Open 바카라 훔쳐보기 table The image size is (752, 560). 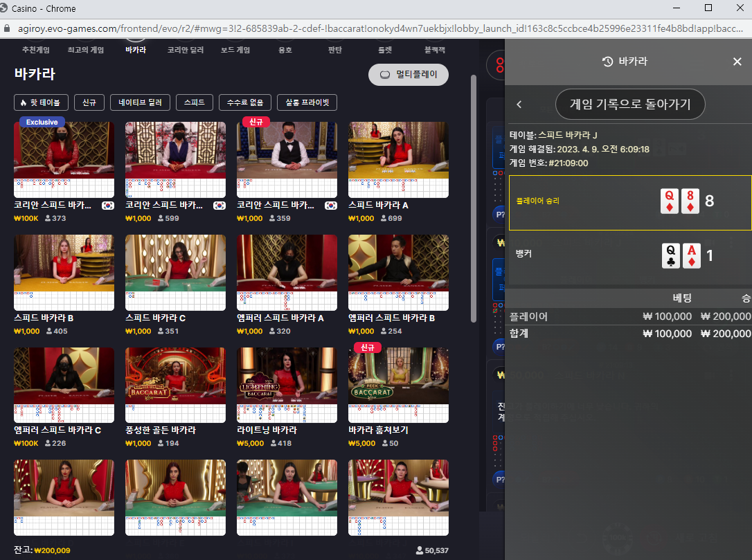point(398,385)
